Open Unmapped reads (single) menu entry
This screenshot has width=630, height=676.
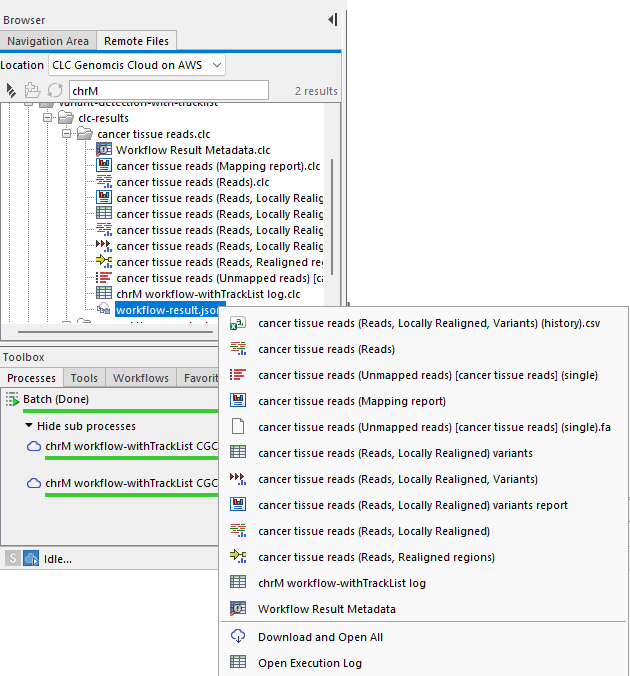(423, 375)
